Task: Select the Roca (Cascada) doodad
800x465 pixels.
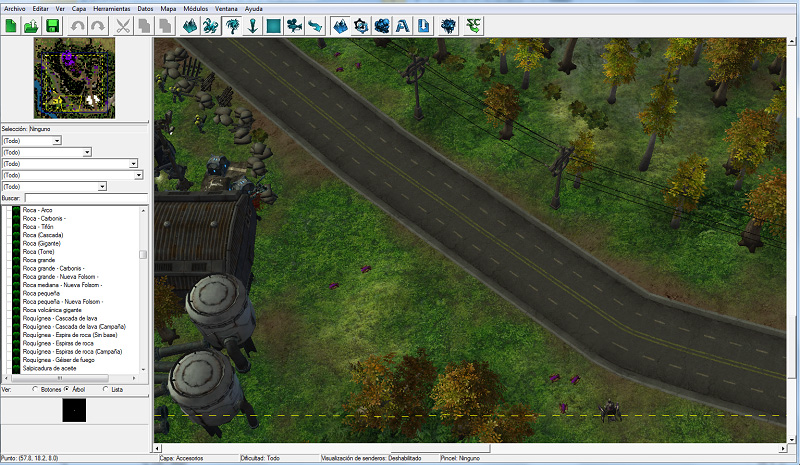Action: [x=43, y=235]
